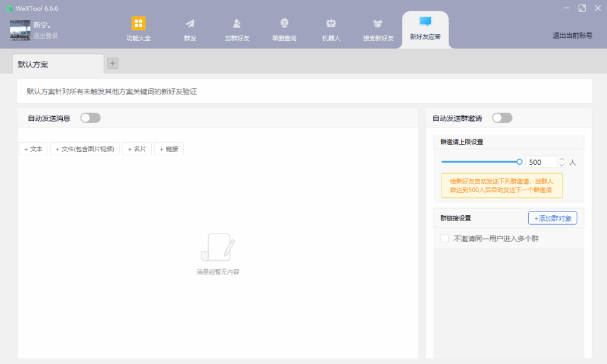Add a new plan tab with plus
Image resolution: width=607 pixels, height=364 pixels.
pos(113,63)
